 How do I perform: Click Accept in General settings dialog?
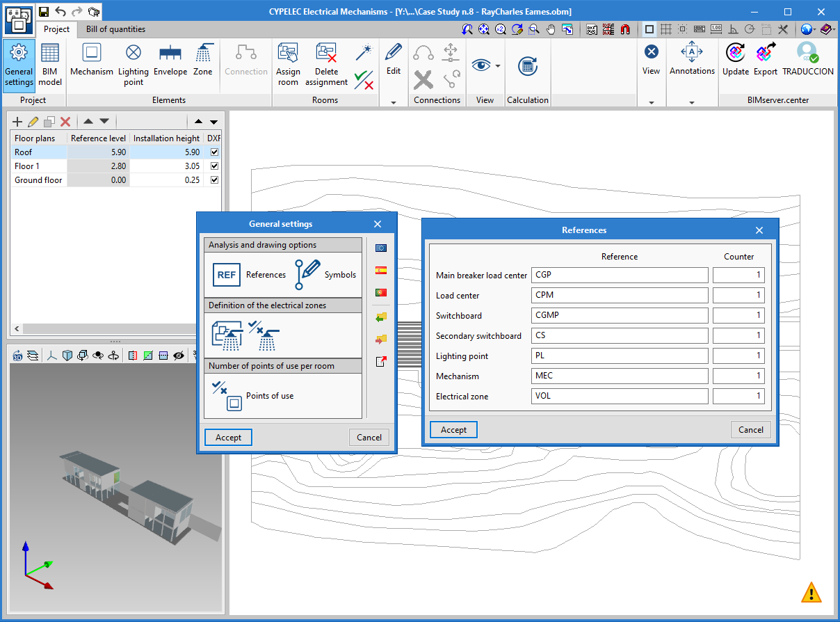tap(228, 438)
